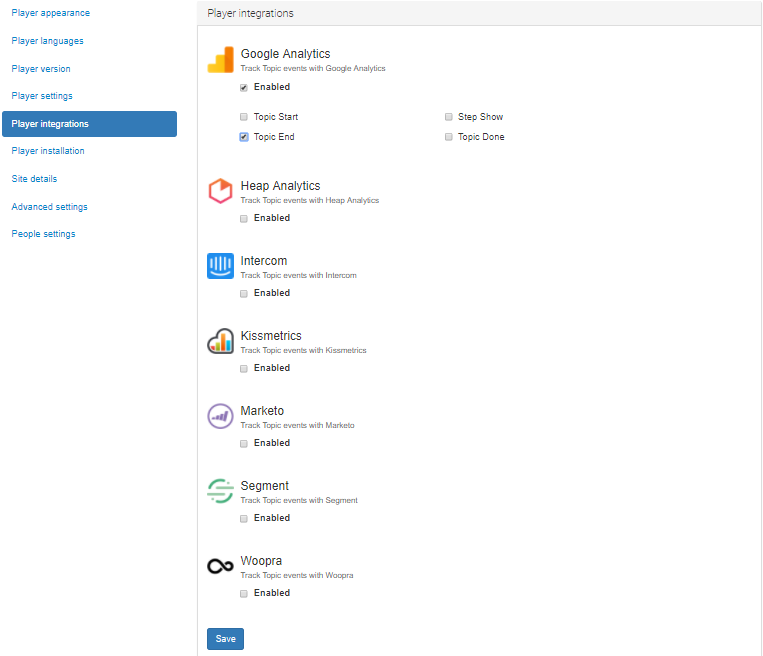Open People settings link
This screenshot has height=656, width=763.
(43, 234)
